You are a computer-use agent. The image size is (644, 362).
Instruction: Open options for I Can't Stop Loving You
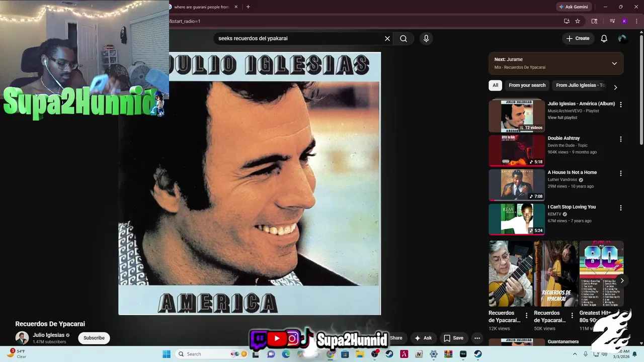(620, 208)
